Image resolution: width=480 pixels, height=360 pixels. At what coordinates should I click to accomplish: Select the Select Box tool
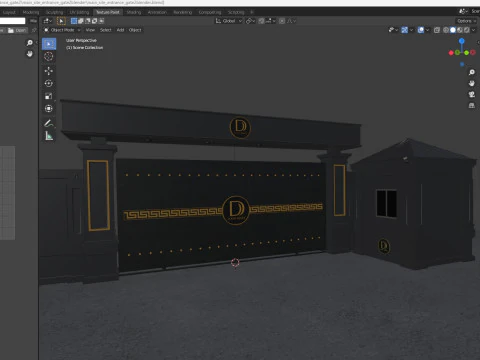pos(49,44)
